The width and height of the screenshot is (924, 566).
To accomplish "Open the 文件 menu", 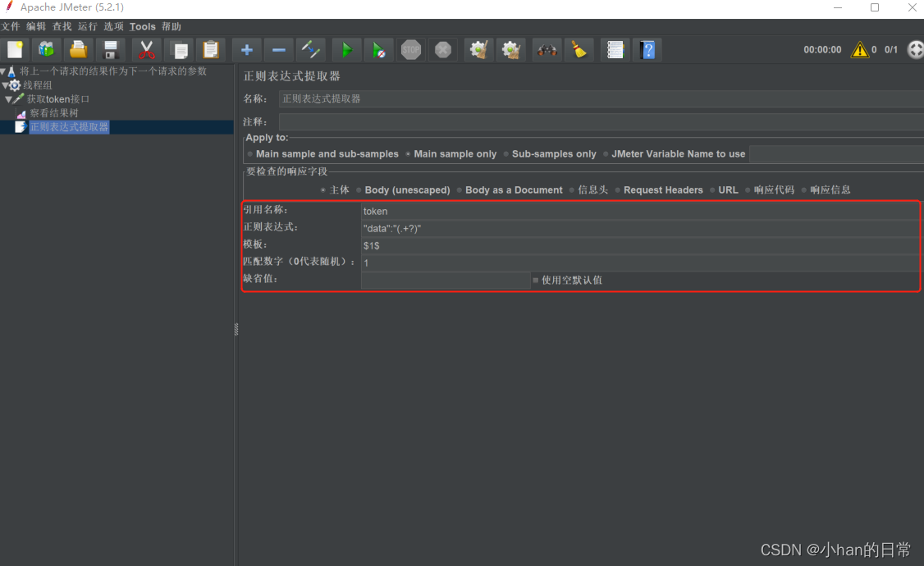I will pyautogui.click(x=11, y=26).
